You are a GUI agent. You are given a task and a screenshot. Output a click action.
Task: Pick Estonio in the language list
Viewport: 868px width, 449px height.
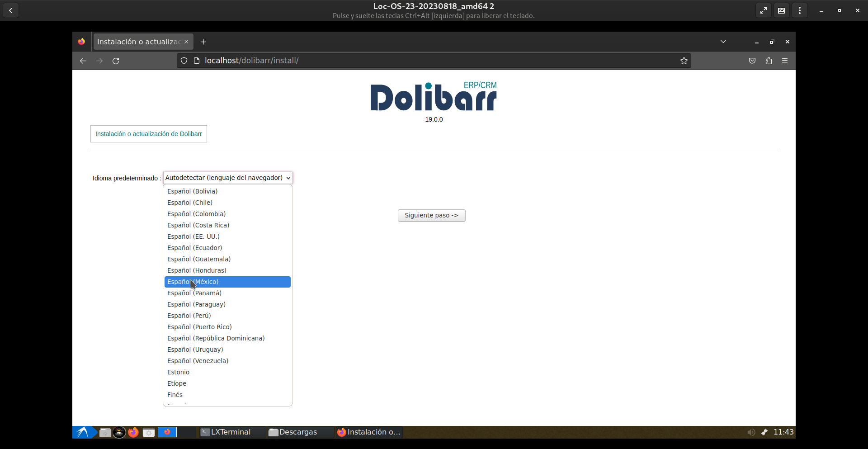point(178,372)
